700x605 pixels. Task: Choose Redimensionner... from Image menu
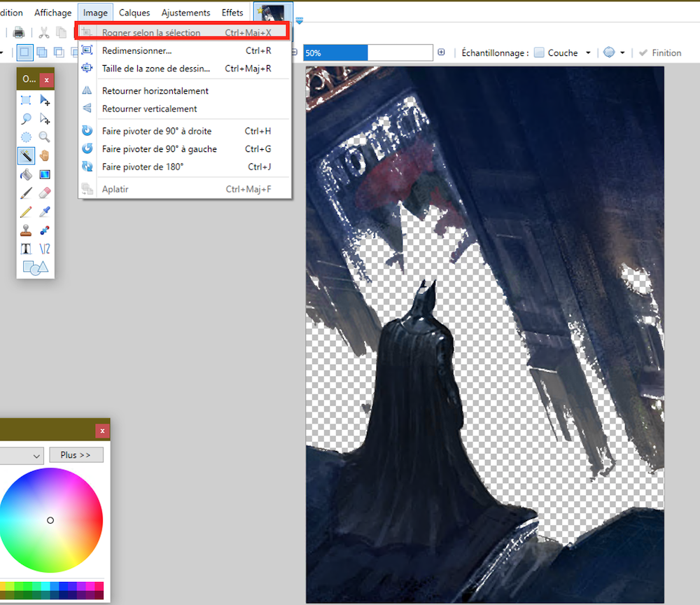[185, 50]
